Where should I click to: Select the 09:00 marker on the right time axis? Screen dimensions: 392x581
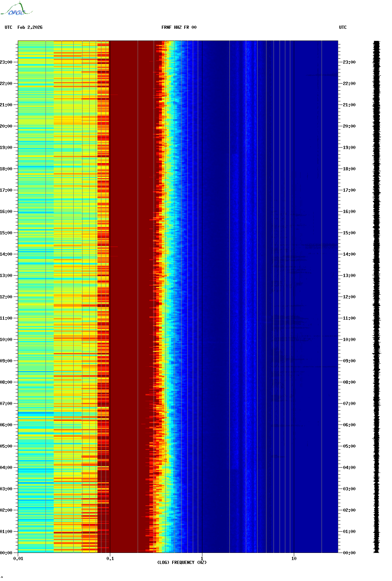point(349,361)
